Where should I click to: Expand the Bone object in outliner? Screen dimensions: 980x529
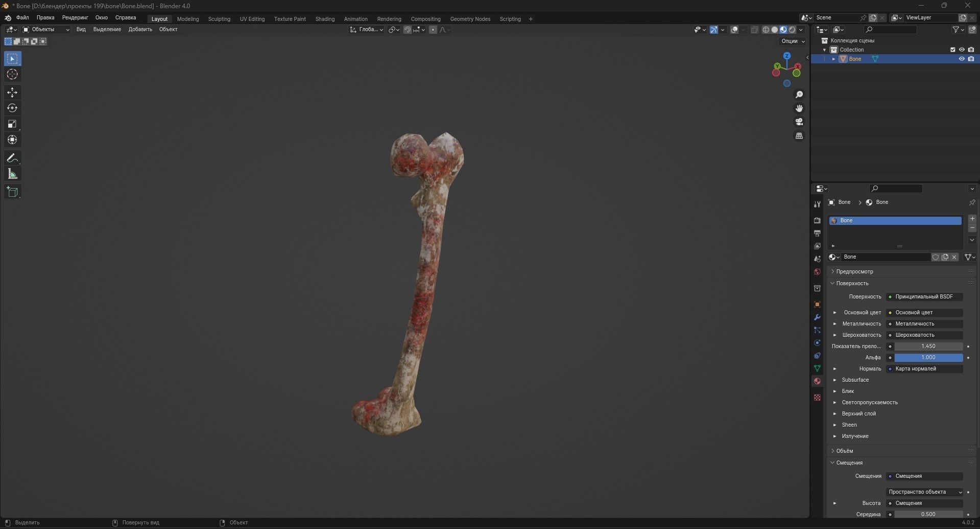(x=834, y=59)
